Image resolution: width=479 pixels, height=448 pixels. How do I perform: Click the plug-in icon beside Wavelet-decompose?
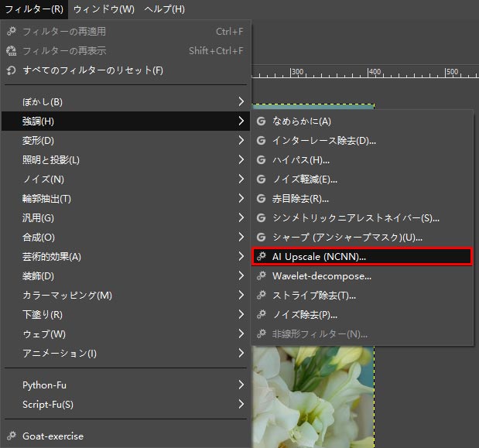(262, 276)
